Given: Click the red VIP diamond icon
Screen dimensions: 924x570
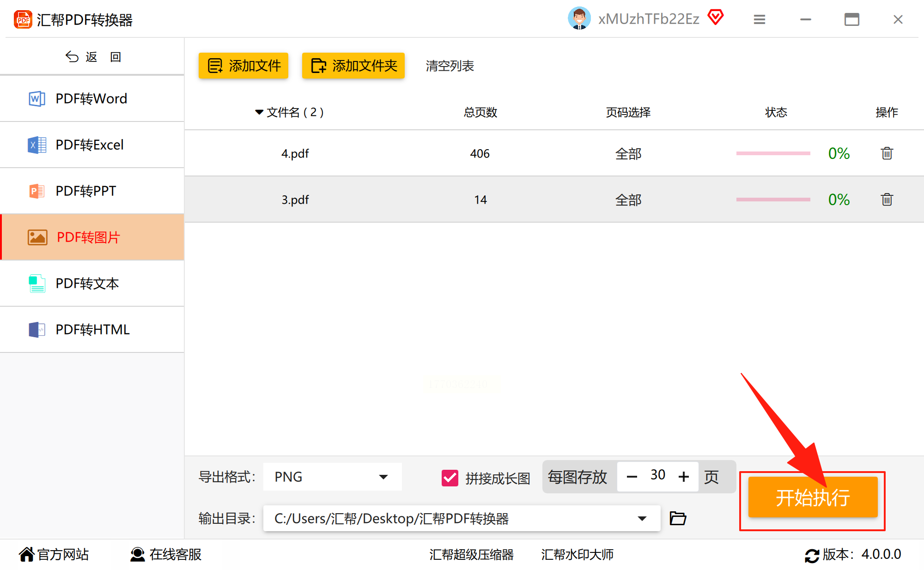Looking at the screenshot, I should point(716,18).
